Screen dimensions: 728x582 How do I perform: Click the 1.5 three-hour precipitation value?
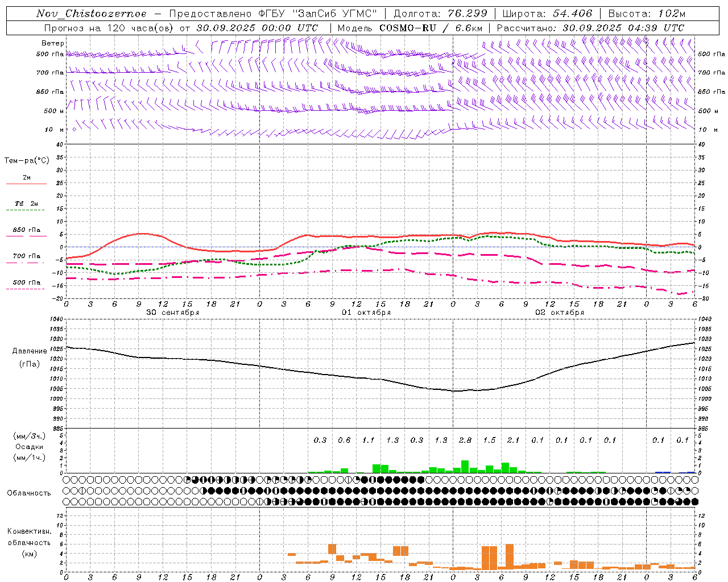489,440
